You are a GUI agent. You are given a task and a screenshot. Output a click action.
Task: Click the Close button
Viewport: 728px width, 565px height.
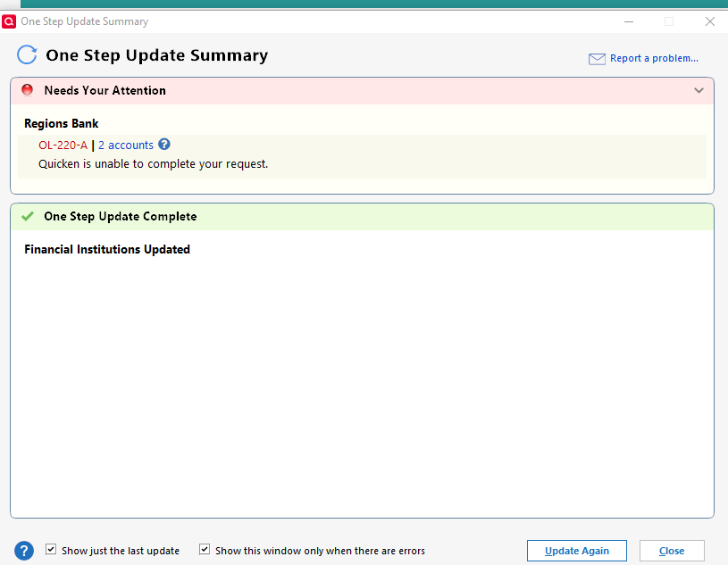click(x=672, y=551)
